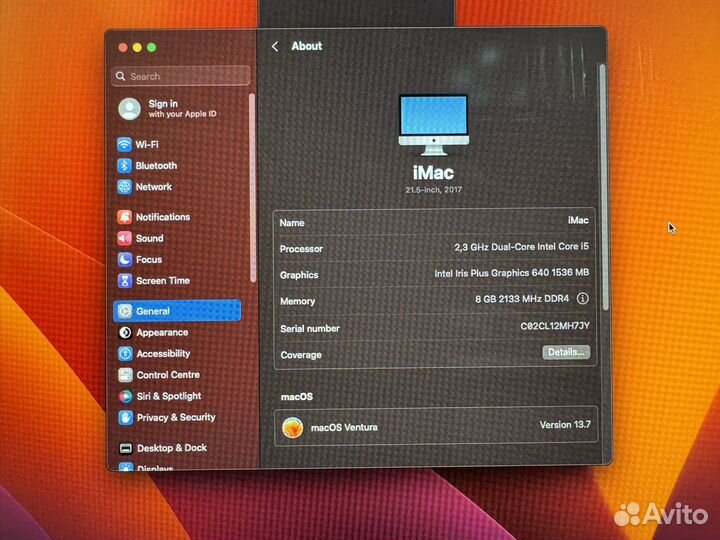Open the Wi-Fi settings icon
The image size is (720, 540).
(124, 144)
